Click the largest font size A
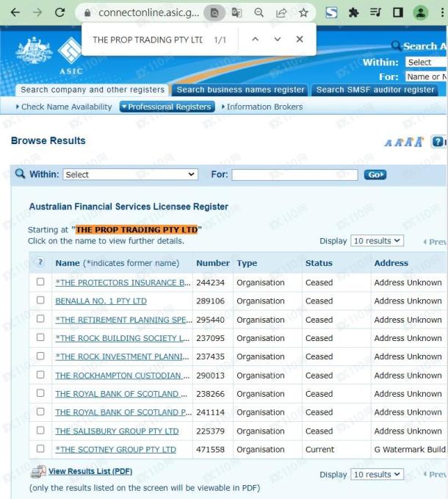Viewport: 448px width, 499px height. (x=419, y=142)
